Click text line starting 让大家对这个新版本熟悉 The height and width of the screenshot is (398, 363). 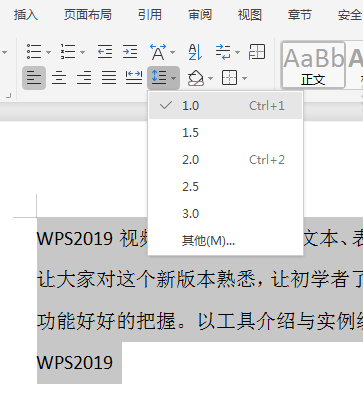200,280
